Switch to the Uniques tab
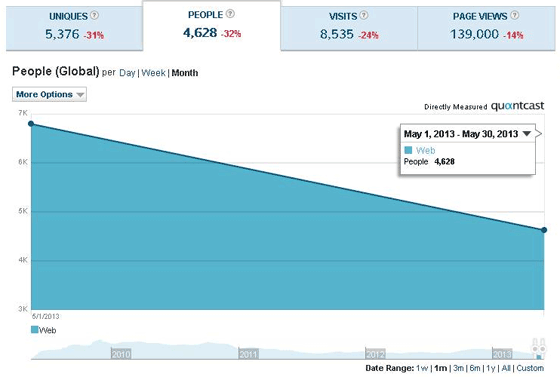 [x=74, y=28]
